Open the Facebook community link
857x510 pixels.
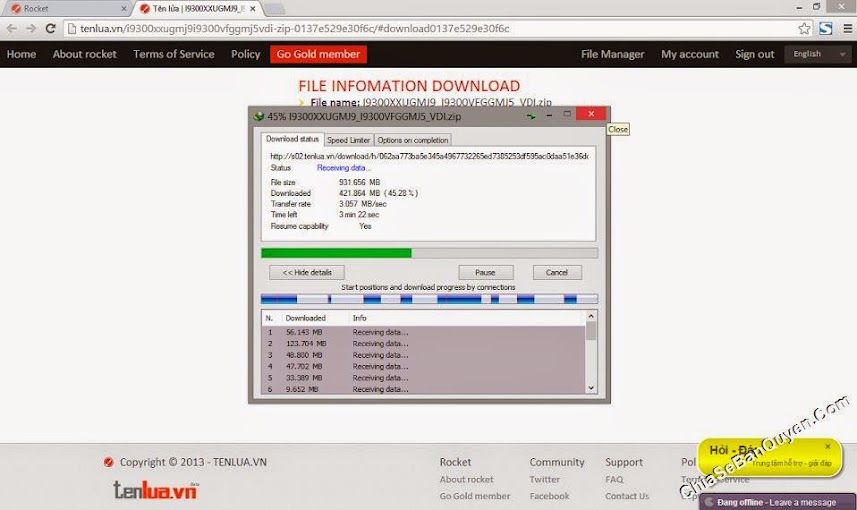[549, 496]
